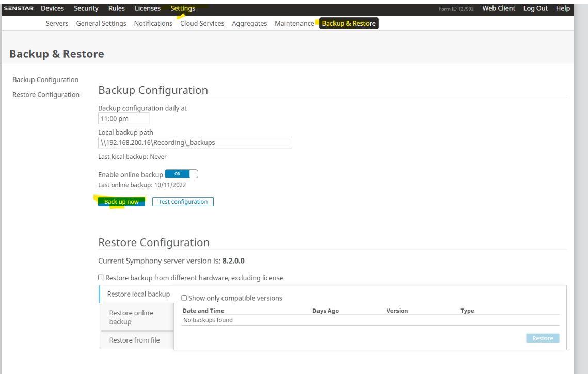
Task: Click Back up now button
Action: (121, 202)
